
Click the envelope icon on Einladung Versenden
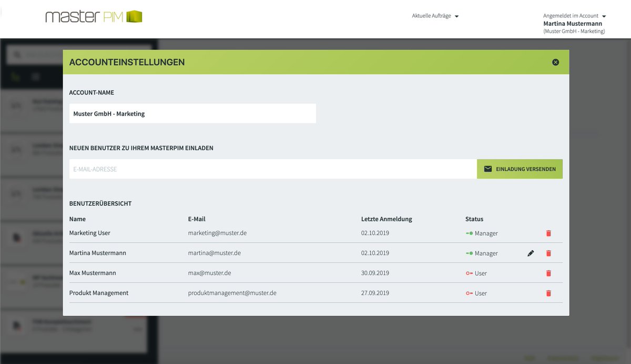(x=488, y=169)
